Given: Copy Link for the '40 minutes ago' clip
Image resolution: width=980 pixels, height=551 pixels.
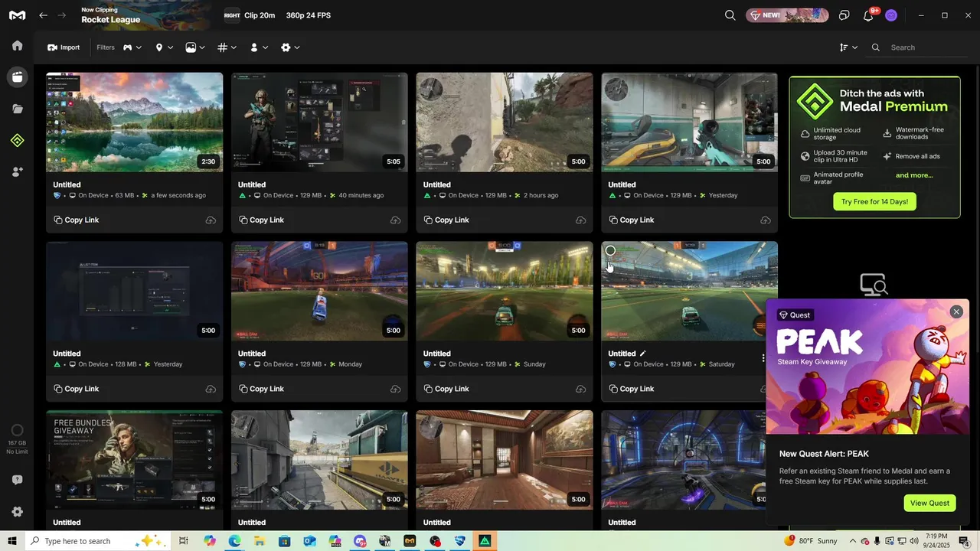Looking at the screenshot, I should (x=261, y=220).
